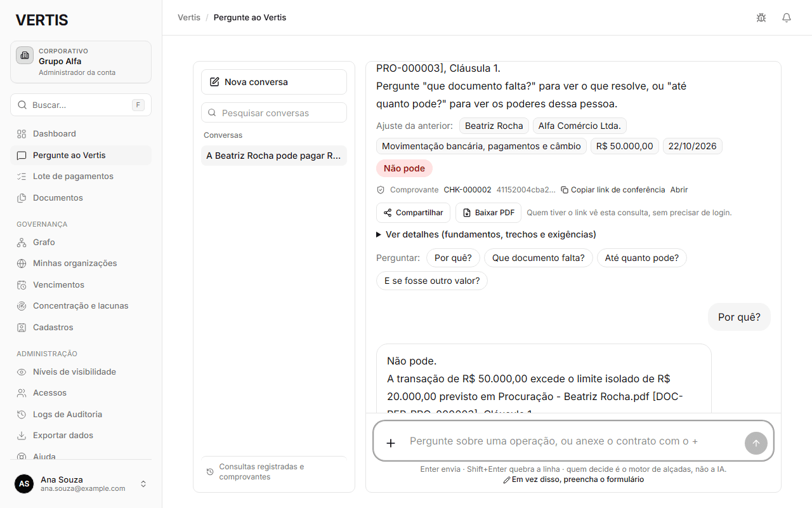
Task: Focus the Pesquisar conversas field
Action: pos(274,112)
